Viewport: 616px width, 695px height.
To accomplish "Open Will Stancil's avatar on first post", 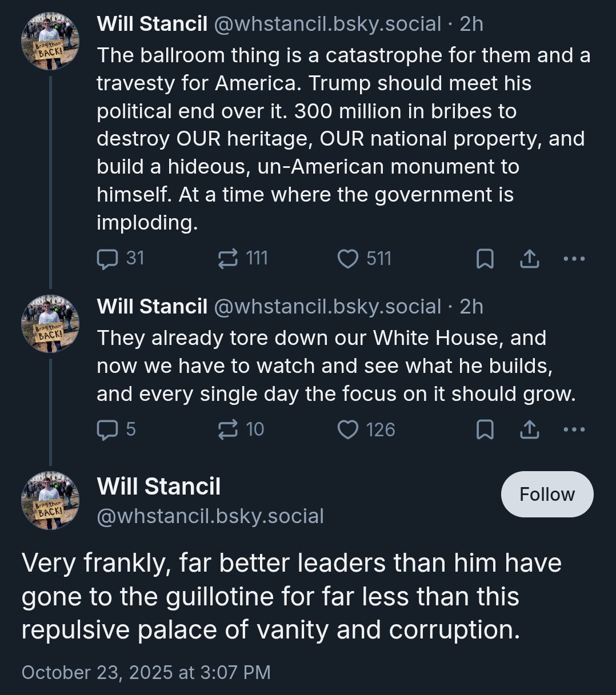I will point(50,42).
